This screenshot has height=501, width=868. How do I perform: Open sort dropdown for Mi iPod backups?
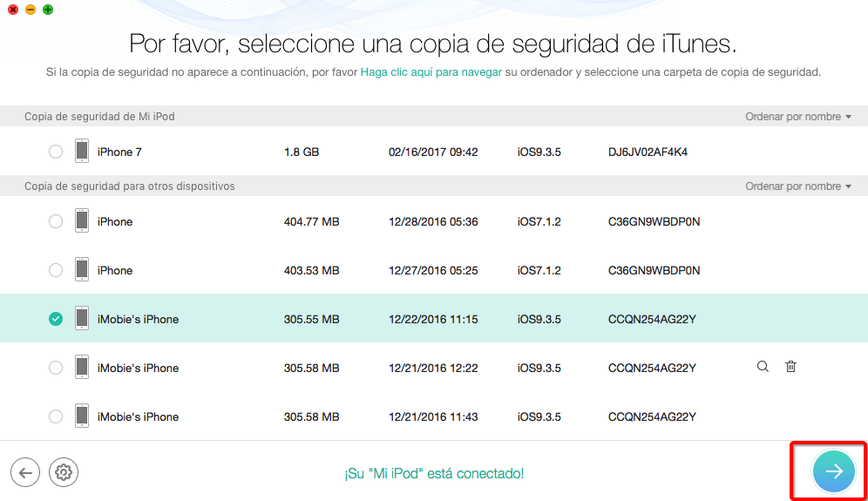click(797, 116)
